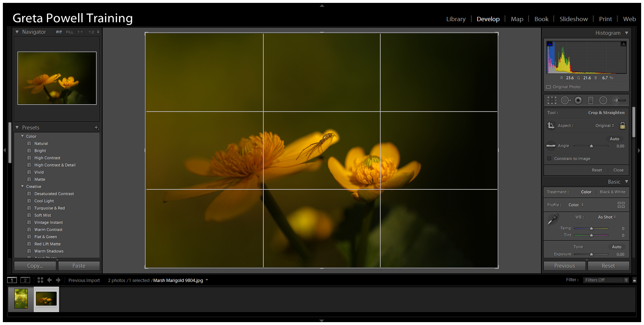The height and width of the screenshot is (325, 644).
Task: Click the Straighten tool icon
Action: click(551, 146)
